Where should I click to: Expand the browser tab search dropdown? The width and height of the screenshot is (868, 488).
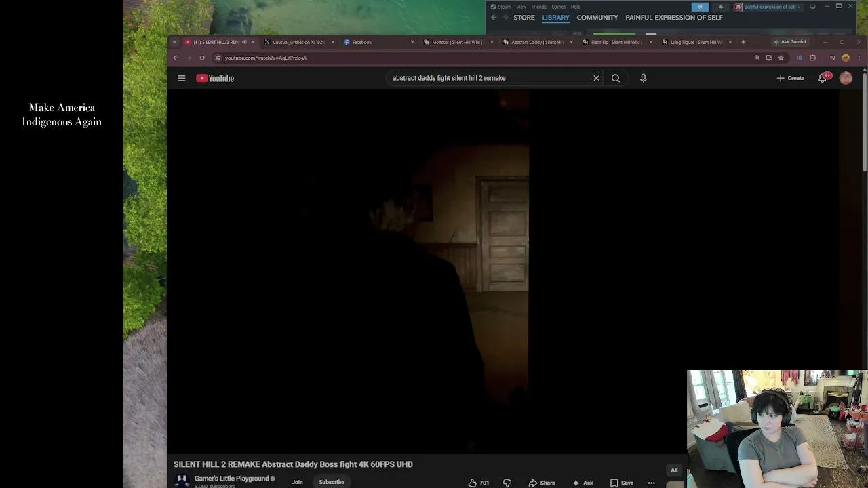(174, 42)
